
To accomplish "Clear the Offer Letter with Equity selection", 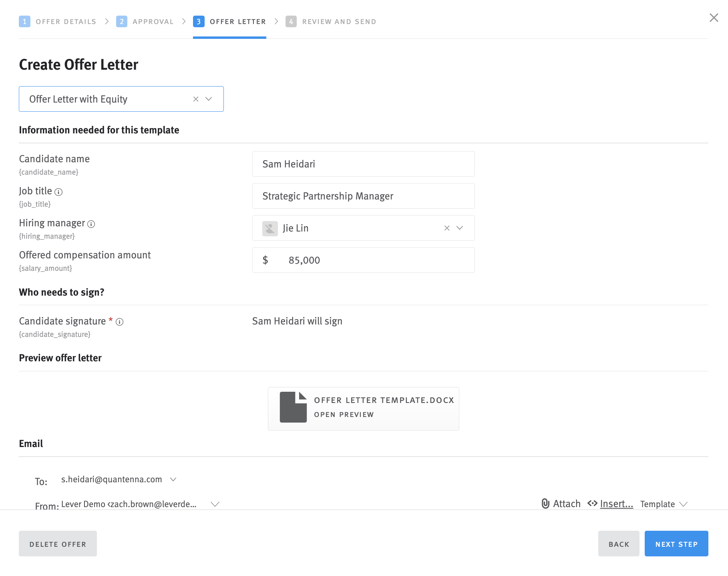I will click(x=196, y=99).
